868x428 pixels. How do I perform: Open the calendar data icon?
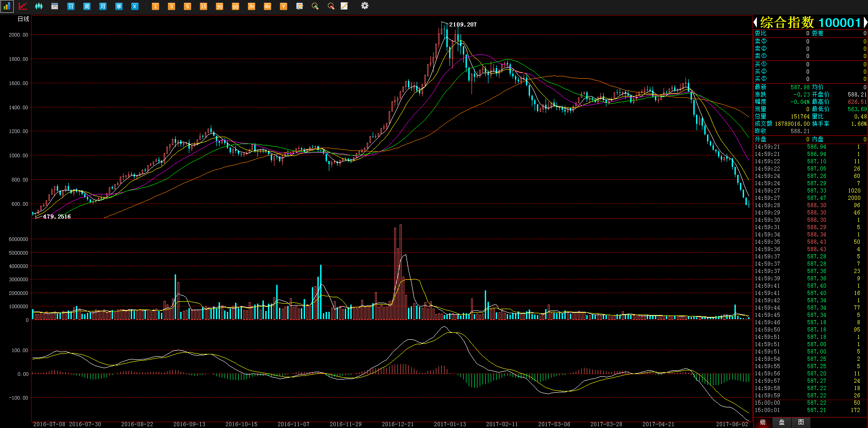pos(55,6)
